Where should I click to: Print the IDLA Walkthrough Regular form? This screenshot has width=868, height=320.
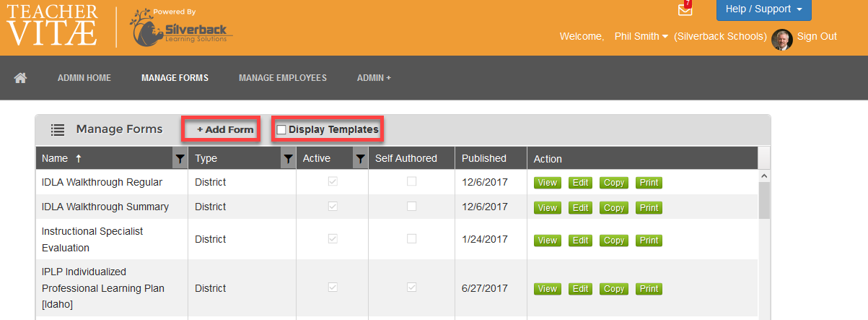click(x=649, y=183)
